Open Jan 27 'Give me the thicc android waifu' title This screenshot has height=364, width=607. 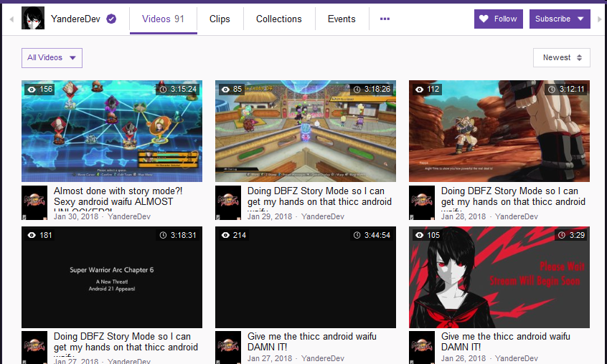coord(311,342)
